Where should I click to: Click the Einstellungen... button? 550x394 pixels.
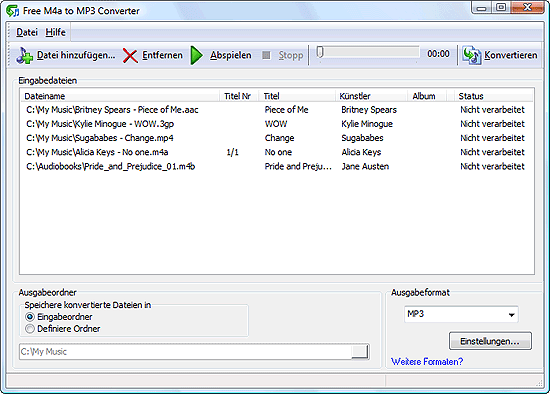[x=490, y=341]
